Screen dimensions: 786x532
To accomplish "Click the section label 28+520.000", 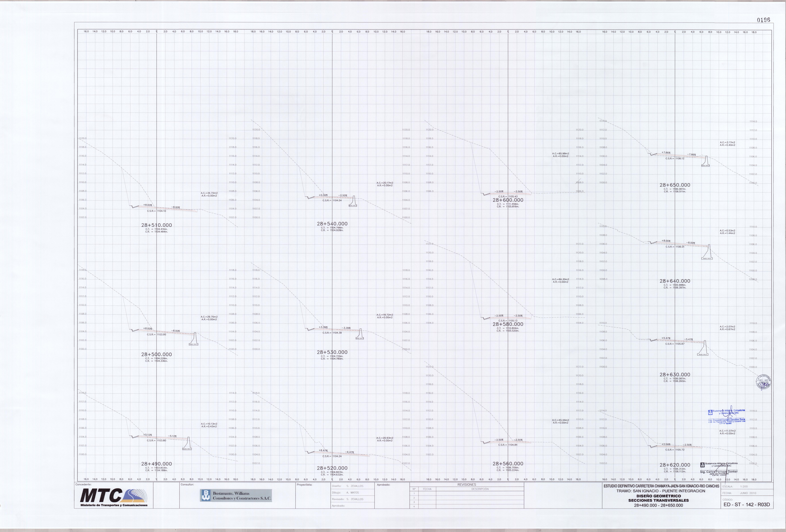I will click(x=332, y=468).
